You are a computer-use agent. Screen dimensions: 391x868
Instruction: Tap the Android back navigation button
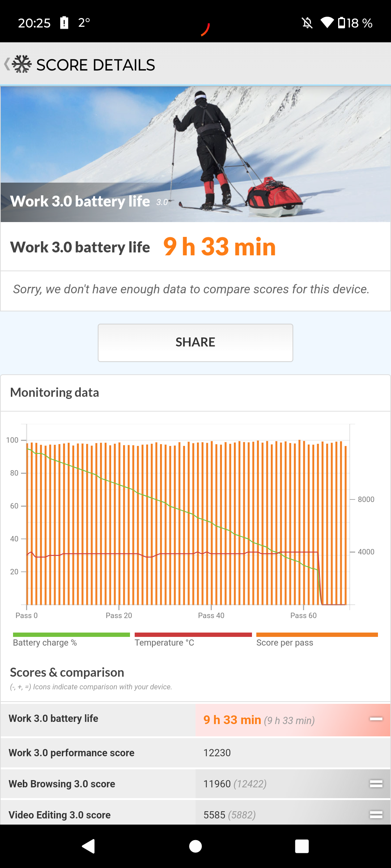click(89, 846)
